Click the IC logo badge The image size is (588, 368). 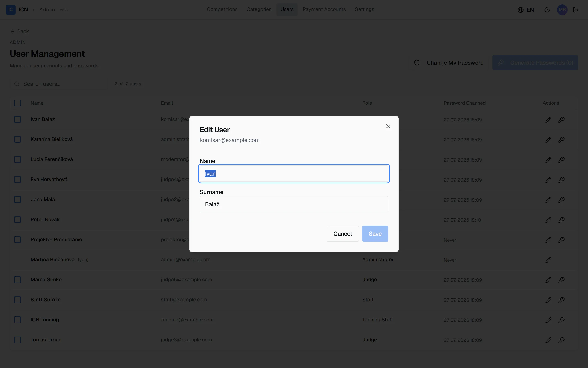pos(10,10)
